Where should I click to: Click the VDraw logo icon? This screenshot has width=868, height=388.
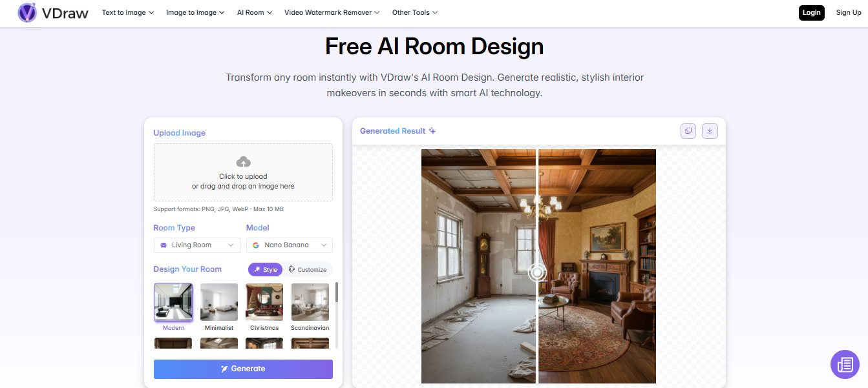27,12
